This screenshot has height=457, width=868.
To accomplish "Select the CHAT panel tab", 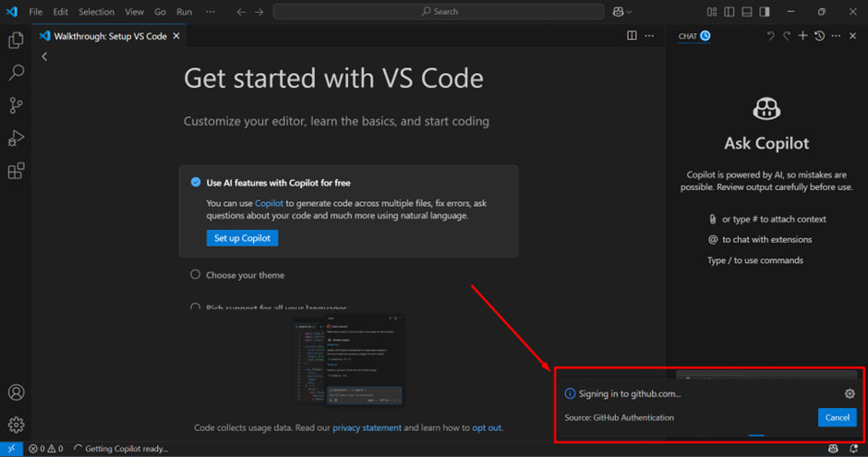I will coord(694,36).
